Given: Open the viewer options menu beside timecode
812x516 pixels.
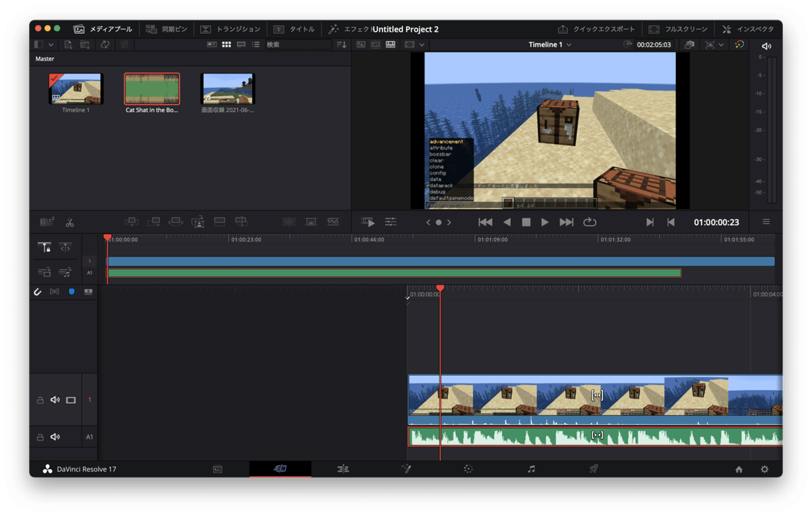Looking at the screenshot, I should click(766, 222).
